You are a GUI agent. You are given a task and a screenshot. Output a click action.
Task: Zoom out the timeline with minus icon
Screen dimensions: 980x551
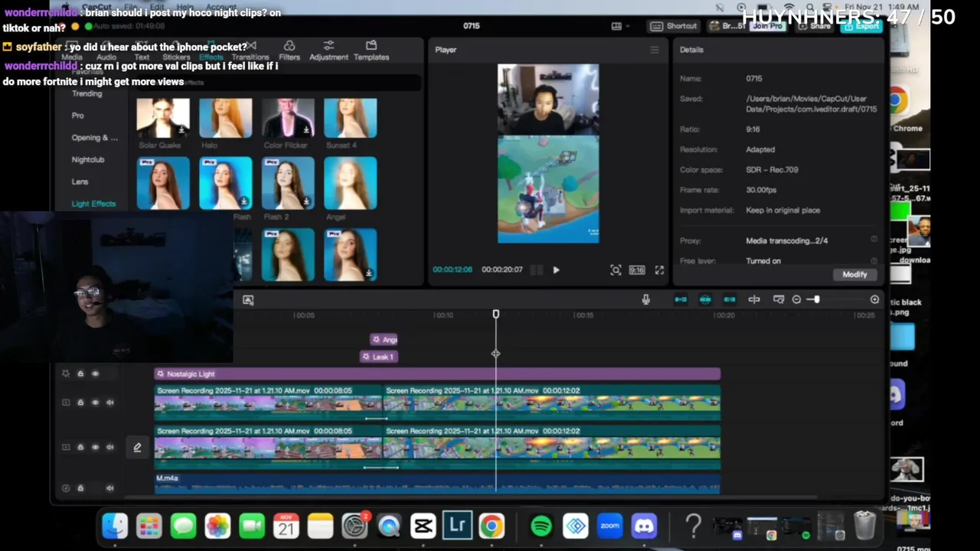[796, 299]
